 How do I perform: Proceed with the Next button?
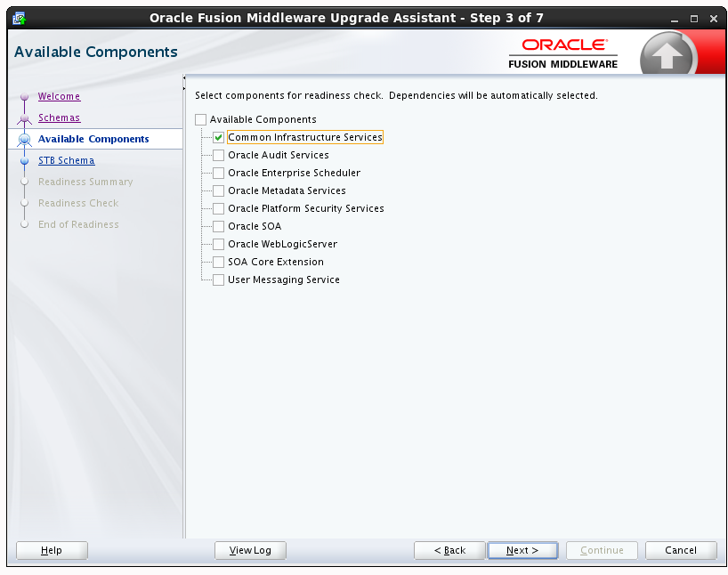[522, 550]
